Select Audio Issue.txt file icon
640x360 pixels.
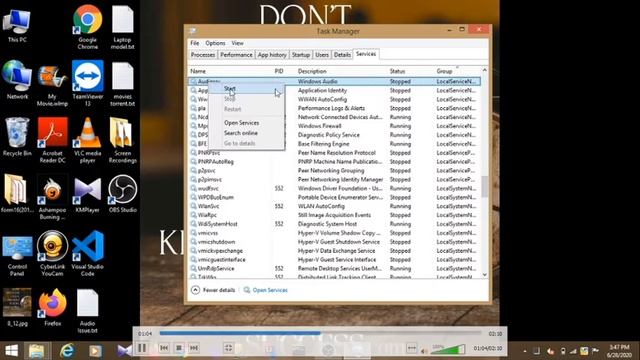88,311
